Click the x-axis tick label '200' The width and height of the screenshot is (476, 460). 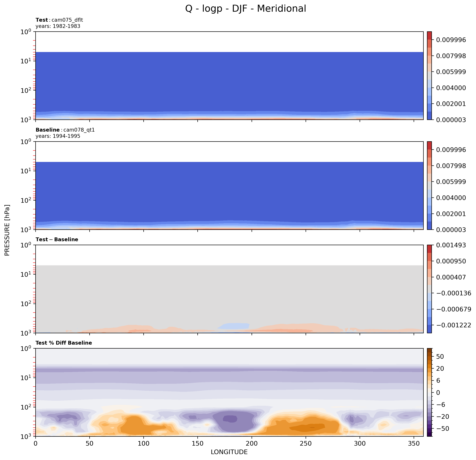click(252, 443)
